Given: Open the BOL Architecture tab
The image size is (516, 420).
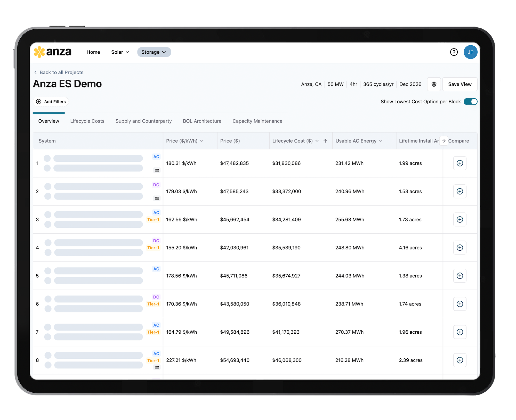Looking at the screenshot, I should (202, 121).
